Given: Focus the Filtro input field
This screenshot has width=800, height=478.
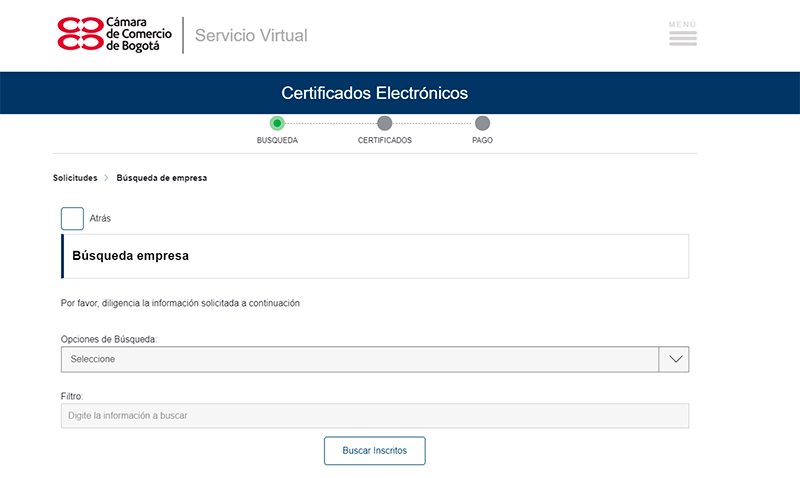Looking at the screenshot, I should point(375,416).
